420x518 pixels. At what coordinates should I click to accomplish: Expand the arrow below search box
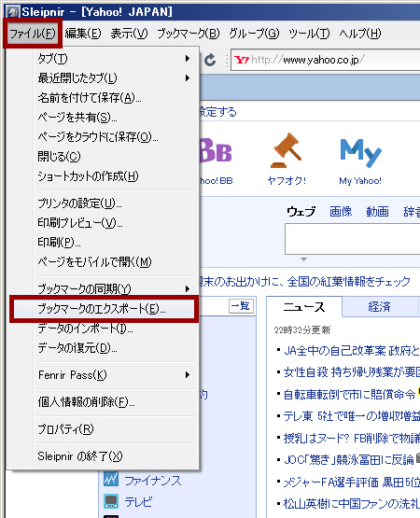(303, 259)
